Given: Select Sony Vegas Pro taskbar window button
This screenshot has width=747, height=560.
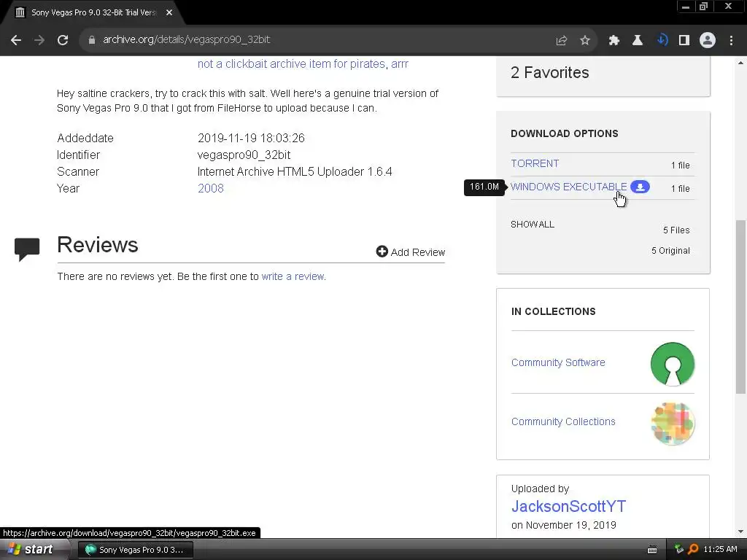Looking at the screenshot, I should coord(136,550).
